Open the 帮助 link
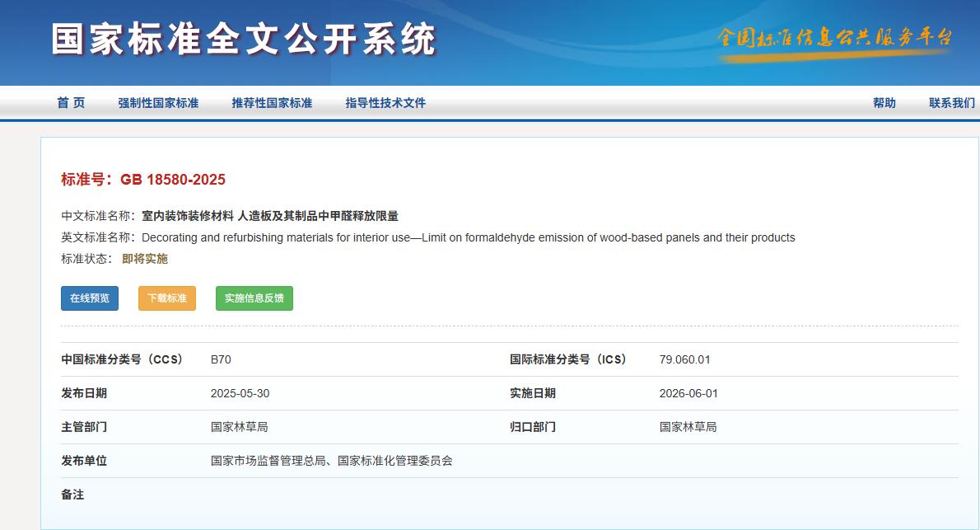 (x=884, y=103)
